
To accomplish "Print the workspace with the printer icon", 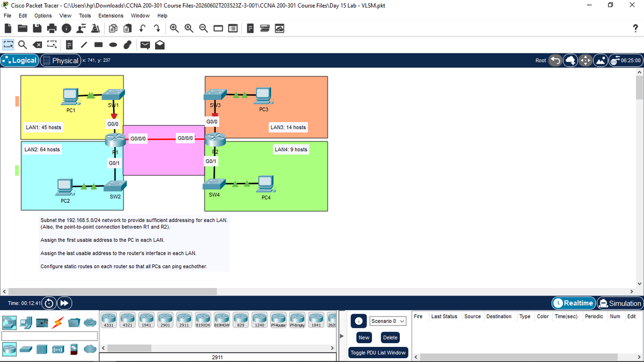I will point(52,28).
